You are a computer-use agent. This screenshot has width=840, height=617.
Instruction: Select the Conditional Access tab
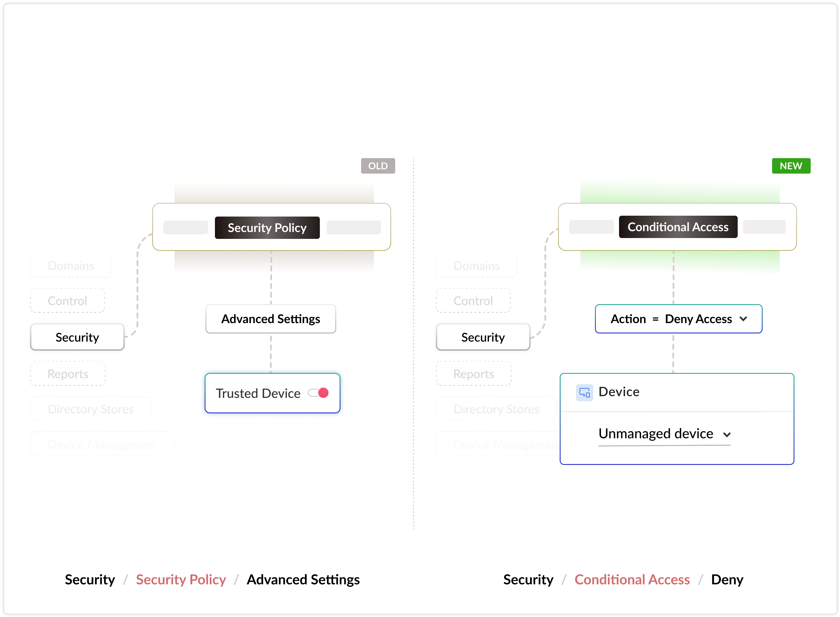coord(678,227)
